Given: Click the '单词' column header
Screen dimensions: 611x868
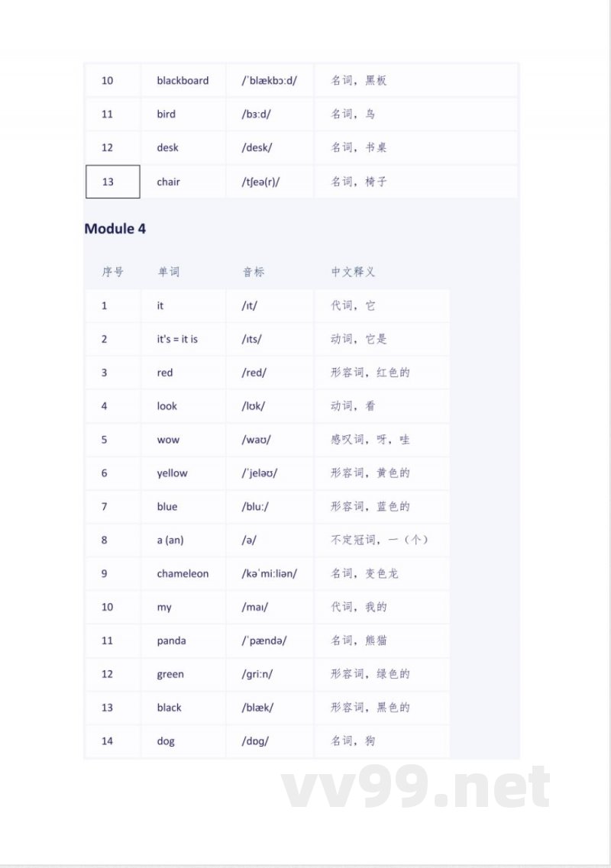Looking at the screenshot, I should click(x=169, y=272).
